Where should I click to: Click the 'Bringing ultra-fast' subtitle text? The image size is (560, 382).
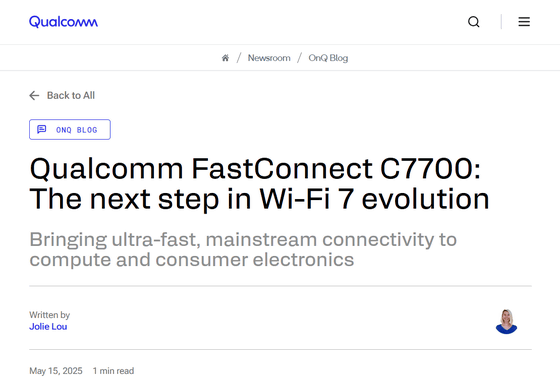243,249
